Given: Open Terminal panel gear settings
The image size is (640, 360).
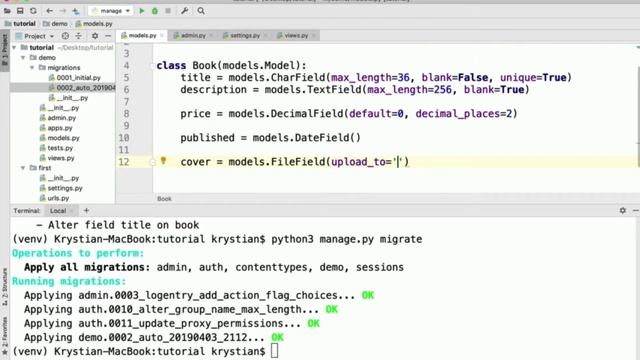Looking at the screenshot, I should click(x=622, y=210).
